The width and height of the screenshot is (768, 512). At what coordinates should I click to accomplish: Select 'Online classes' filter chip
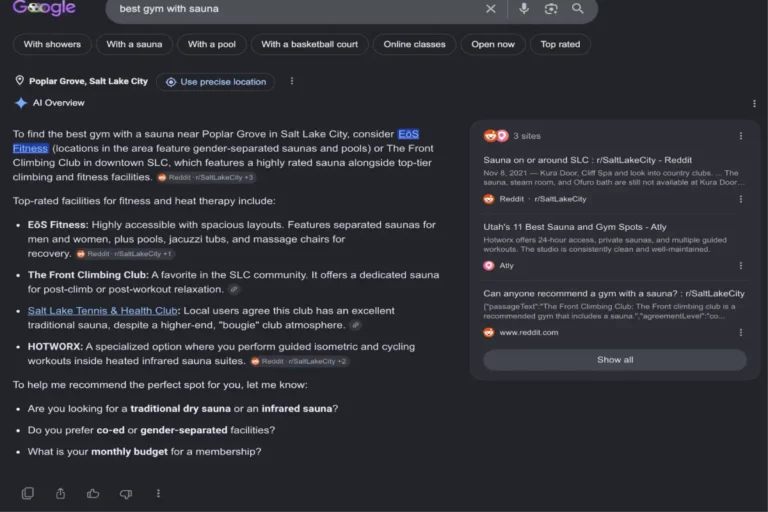point(414,44)
